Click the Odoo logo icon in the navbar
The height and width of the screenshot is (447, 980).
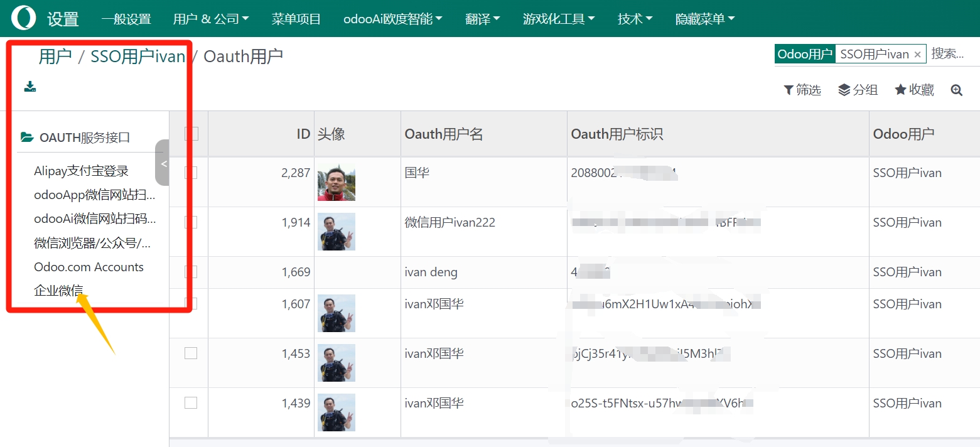(24, 18)
